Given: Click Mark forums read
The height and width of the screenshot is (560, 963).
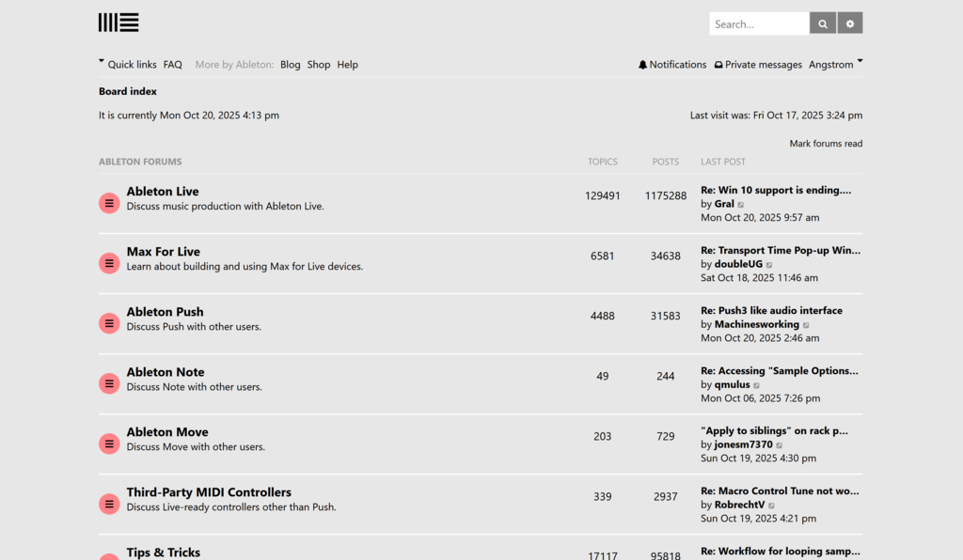Looking at the screenshot, I should click(x=826, y=144).
